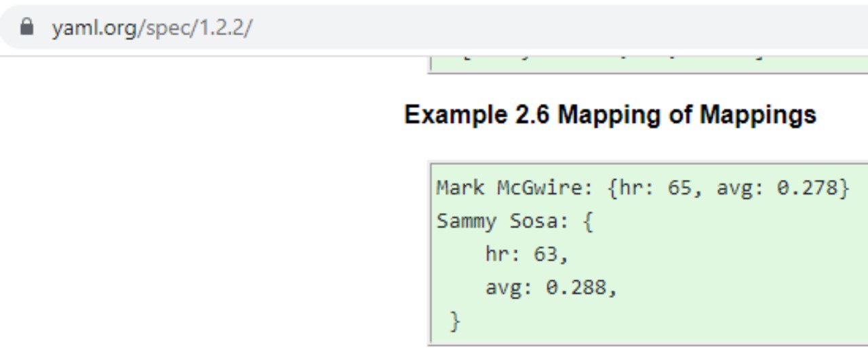
Task: Click the word "Example" in the heading
Action: 452,115
